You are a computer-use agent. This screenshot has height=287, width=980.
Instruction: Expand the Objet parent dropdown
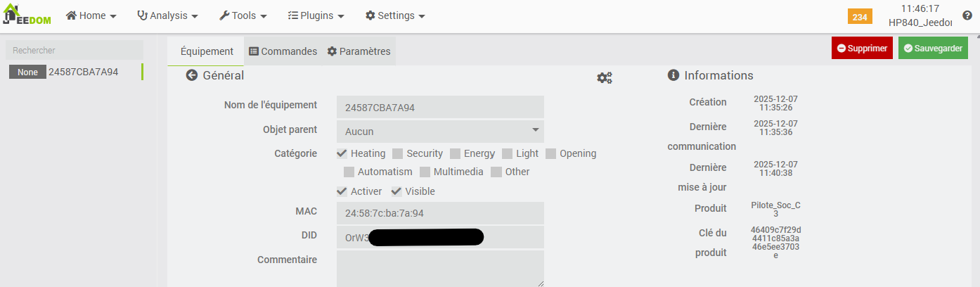[x=440, y=132]
